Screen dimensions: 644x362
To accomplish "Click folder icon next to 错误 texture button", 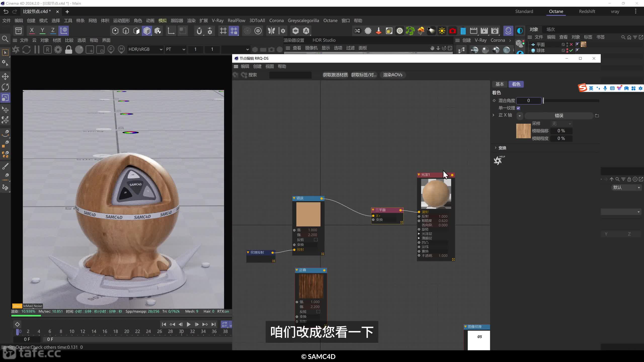I will [597, 116].
